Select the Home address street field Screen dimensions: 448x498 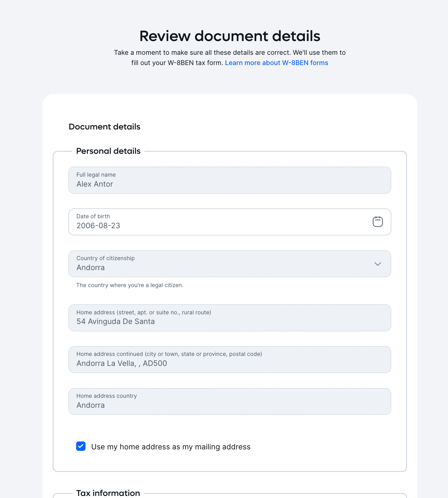230,318
